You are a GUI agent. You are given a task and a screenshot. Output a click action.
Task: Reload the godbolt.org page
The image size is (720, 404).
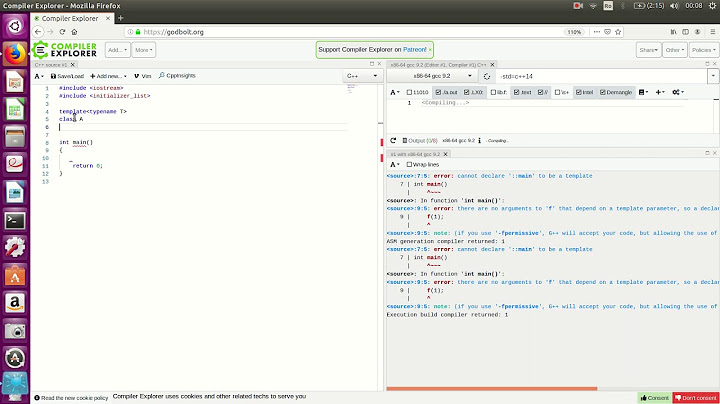pos(62,32)
